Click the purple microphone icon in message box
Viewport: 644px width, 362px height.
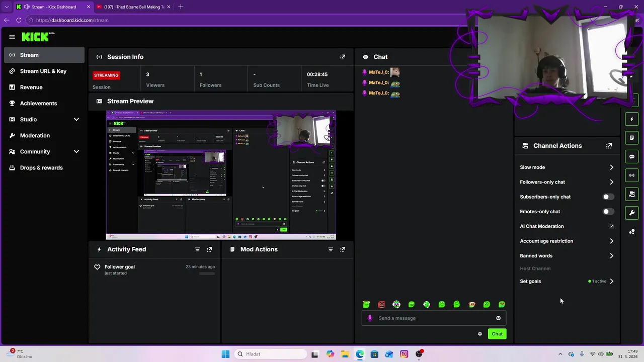coord(370,318)
